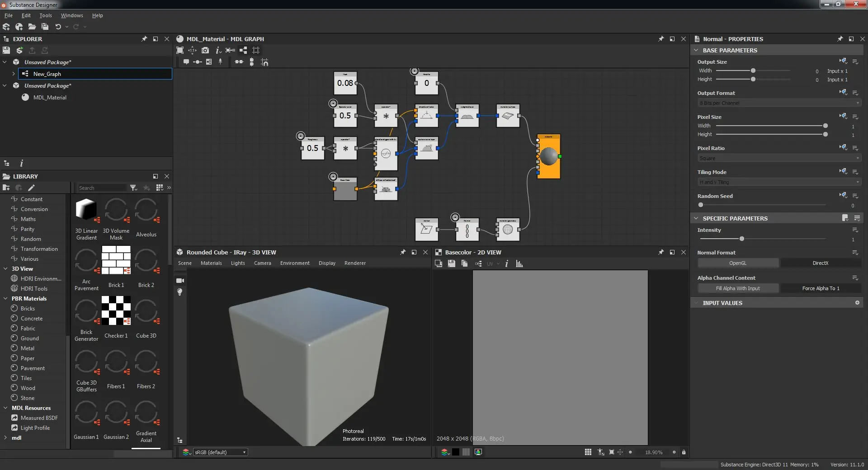Click the lock icon in 2D view footer
Image resolution: width=868 pixels, height=470 pixels.
click(x=684, y=452)
